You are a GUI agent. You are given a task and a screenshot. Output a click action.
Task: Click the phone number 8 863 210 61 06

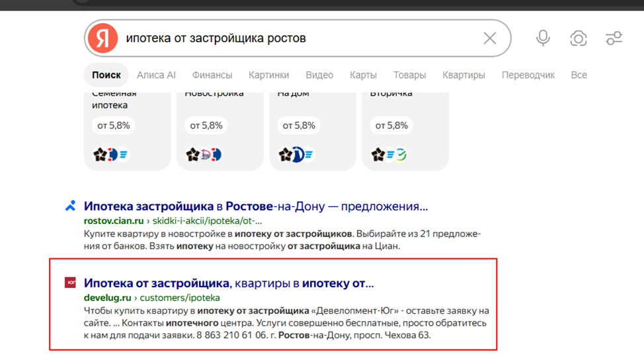click(231, 335)
